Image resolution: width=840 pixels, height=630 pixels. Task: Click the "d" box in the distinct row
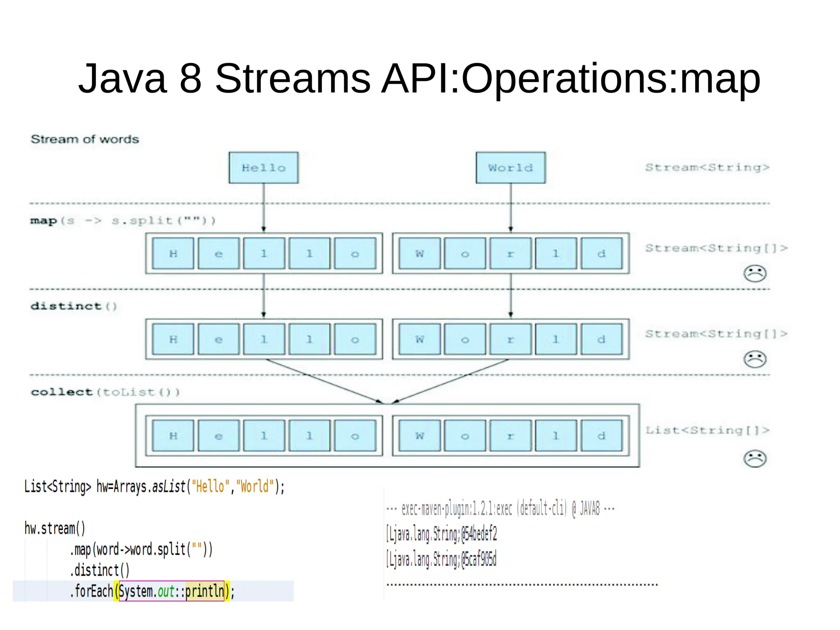tap(602, 339)
